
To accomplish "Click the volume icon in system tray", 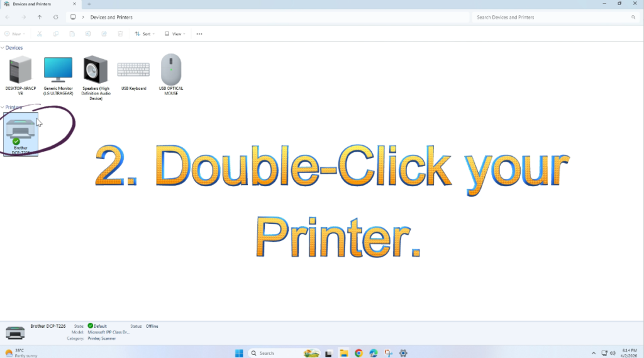I will (613, 353).
